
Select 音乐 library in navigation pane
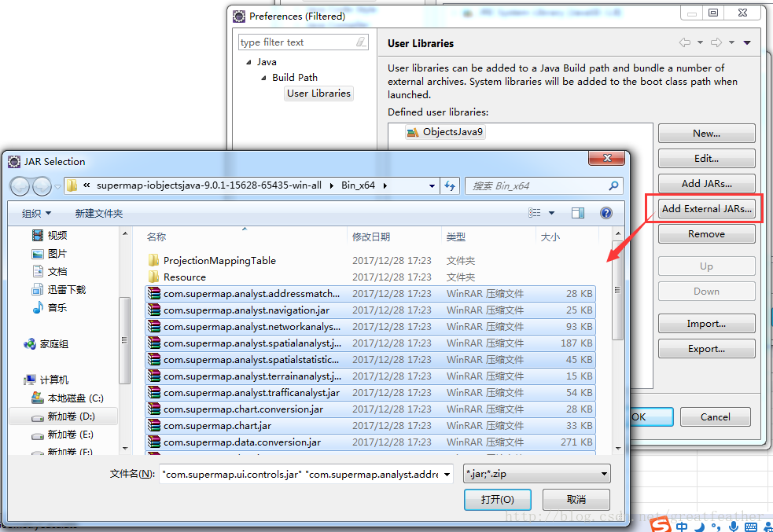[50, 308]
